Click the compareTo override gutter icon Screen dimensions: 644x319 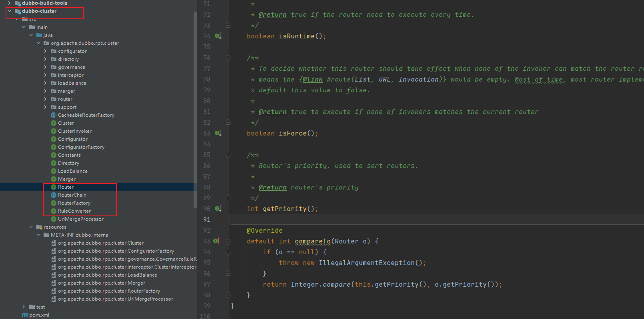[x=217, y=241]
